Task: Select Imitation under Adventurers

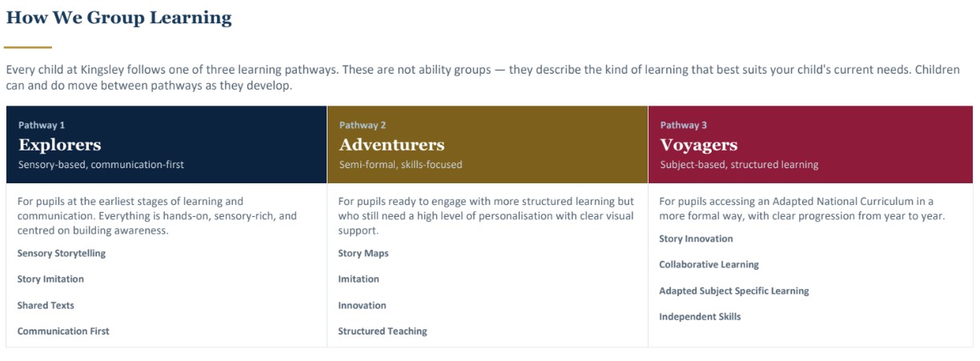Action: point(359,279)
